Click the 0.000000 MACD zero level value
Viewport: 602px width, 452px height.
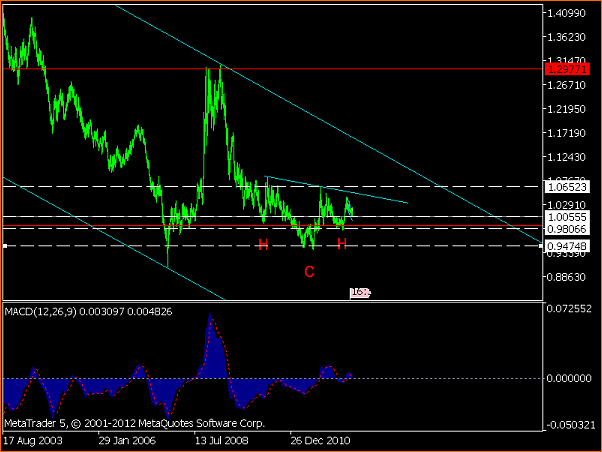pos(569,379)
